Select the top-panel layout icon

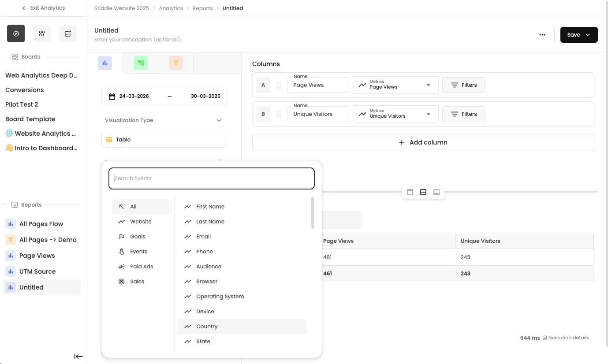pos(410,192)
